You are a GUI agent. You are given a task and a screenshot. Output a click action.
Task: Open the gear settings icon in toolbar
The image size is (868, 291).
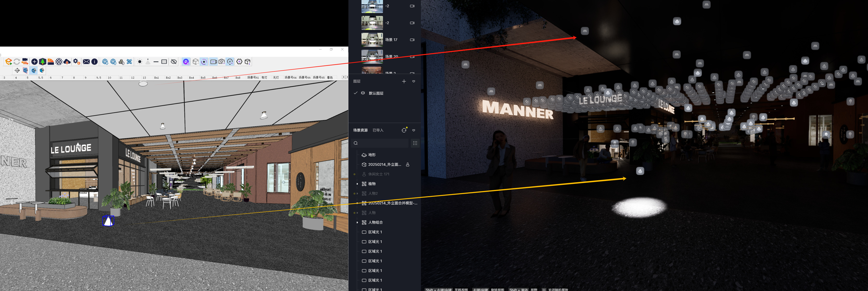(76, 62)
